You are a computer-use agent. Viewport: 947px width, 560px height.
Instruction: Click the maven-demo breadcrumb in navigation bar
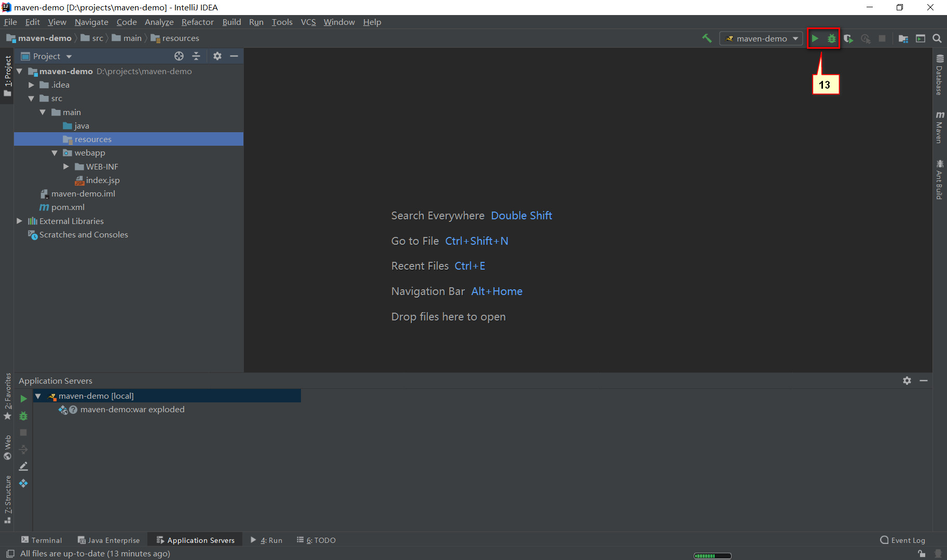point(39,38)
